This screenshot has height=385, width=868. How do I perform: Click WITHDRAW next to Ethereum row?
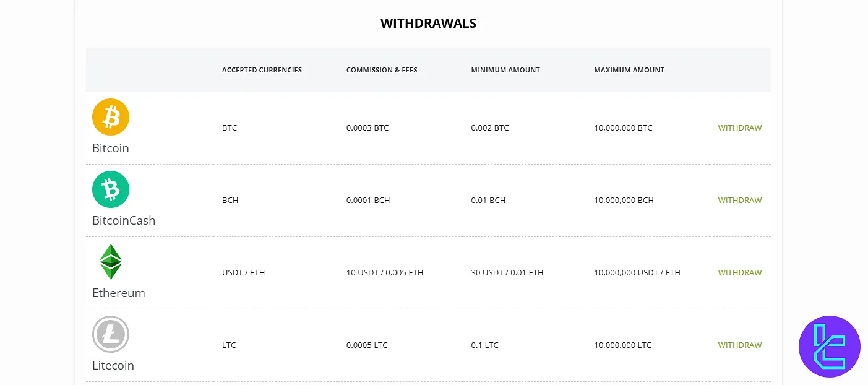pos(739,272)
